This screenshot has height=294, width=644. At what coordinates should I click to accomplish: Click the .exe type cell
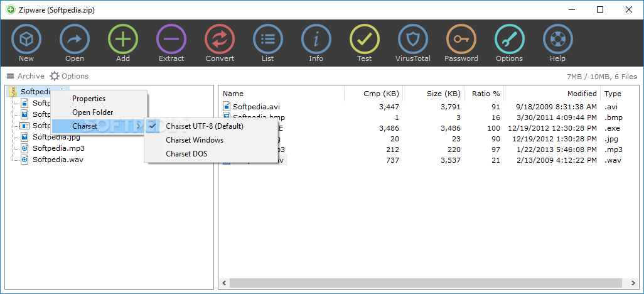pyautogui.click(x=613, y=128)
